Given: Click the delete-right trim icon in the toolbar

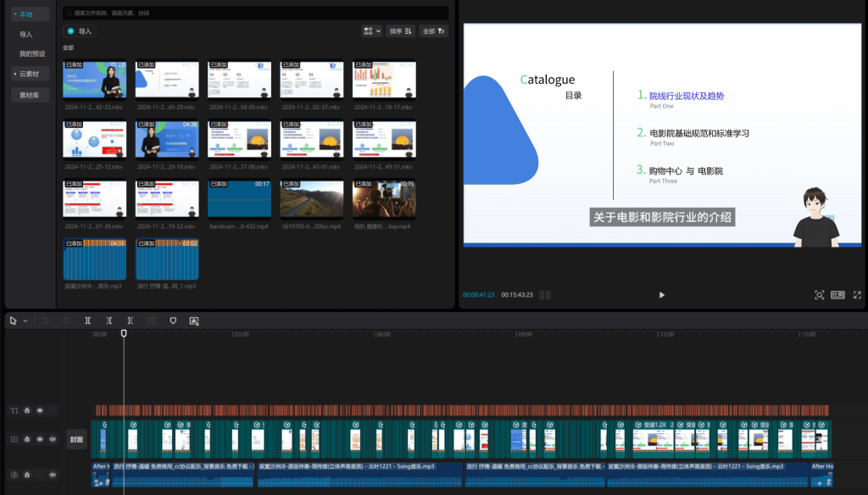Looking at the screenshot, I should click(130, 320).
